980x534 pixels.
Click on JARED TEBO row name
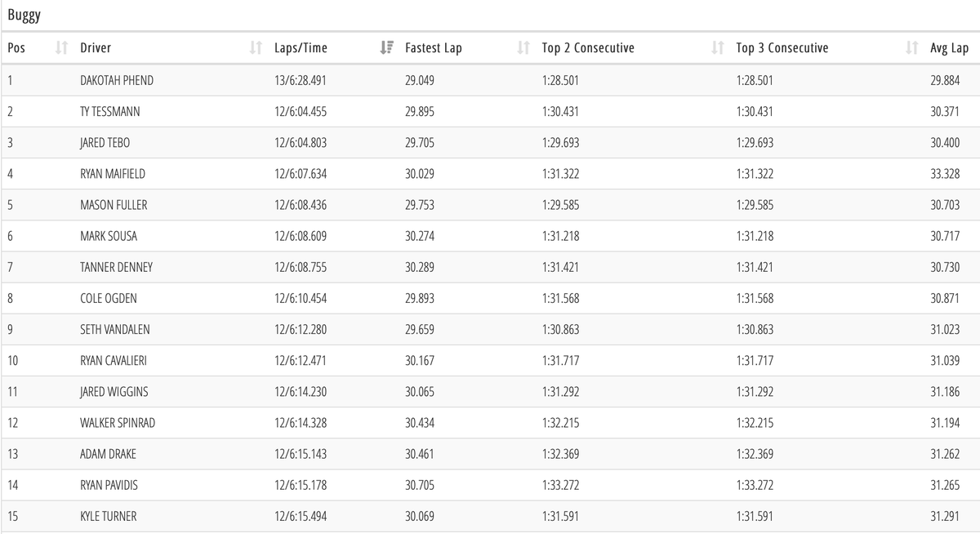click(105, 143)
